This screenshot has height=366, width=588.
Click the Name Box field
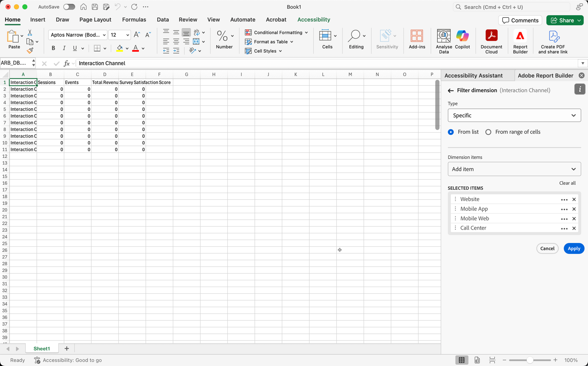(16, 63)
